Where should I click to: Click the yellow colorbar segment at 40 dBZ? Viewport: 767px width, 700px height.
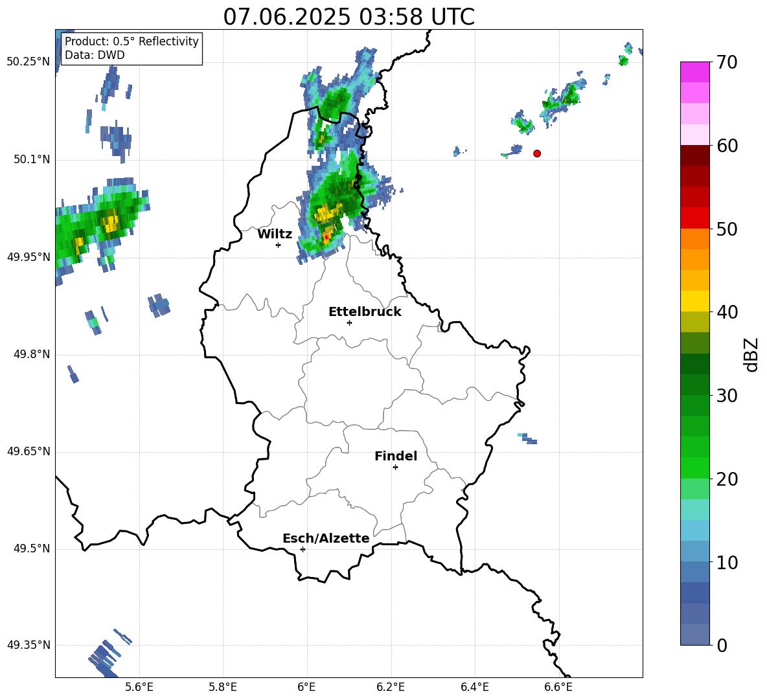[x=695, y=301]
